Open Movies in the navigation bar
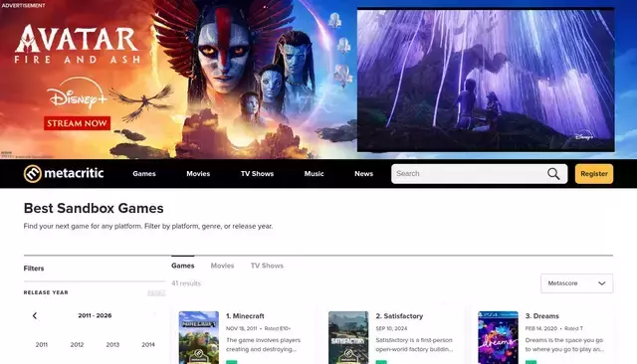This screenshot has width=637, height=364. click(198, 174)
